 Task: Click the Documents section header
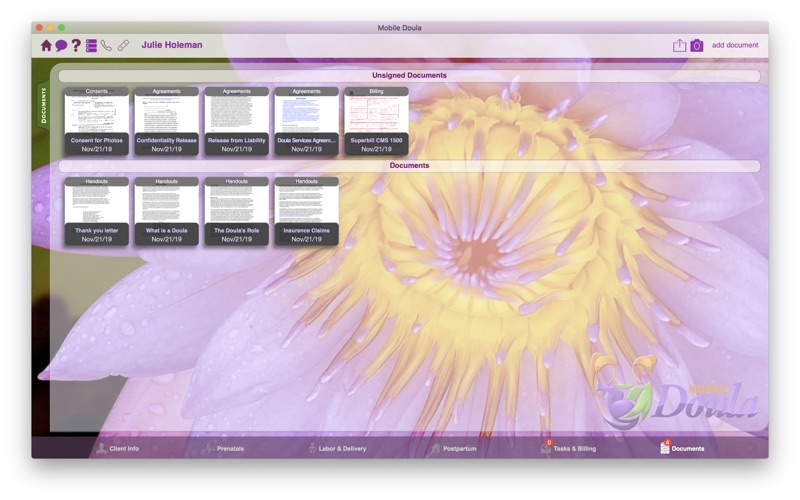pos(409,166)
